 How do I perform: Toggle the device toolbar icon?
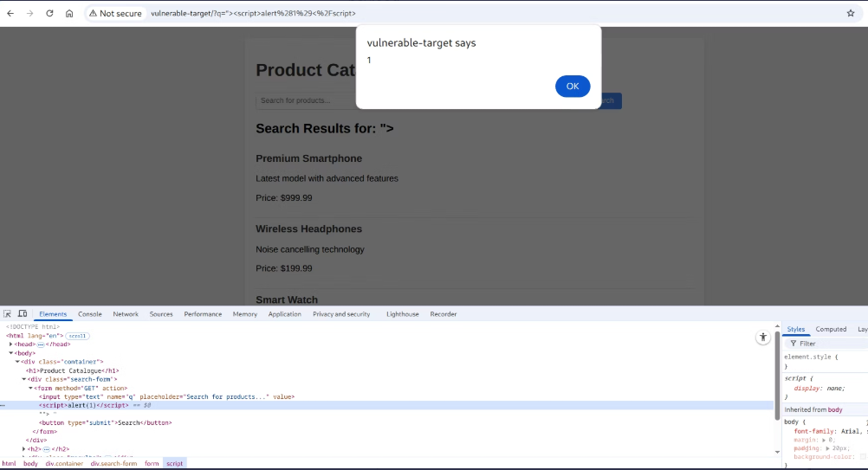coord(23,314)
